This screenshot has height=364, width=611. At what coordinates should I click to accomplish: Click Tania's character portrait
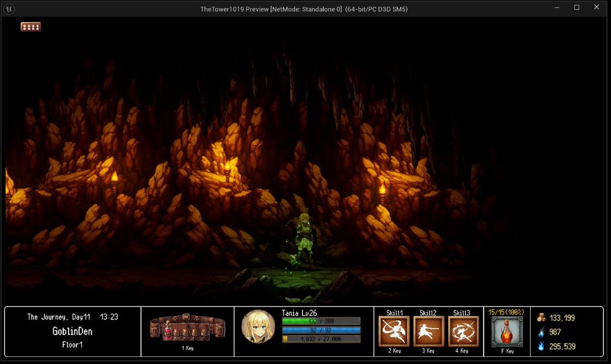(258, 326)
